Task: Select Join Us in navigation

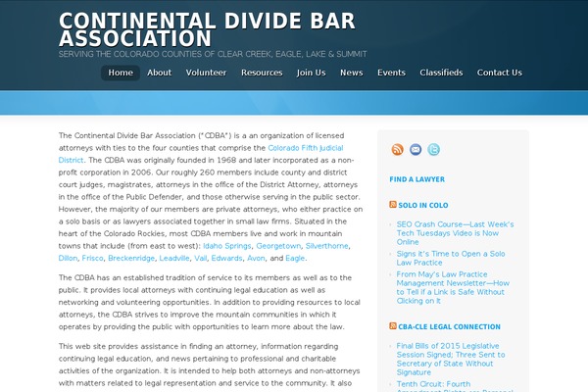Action: click(311, 73)
